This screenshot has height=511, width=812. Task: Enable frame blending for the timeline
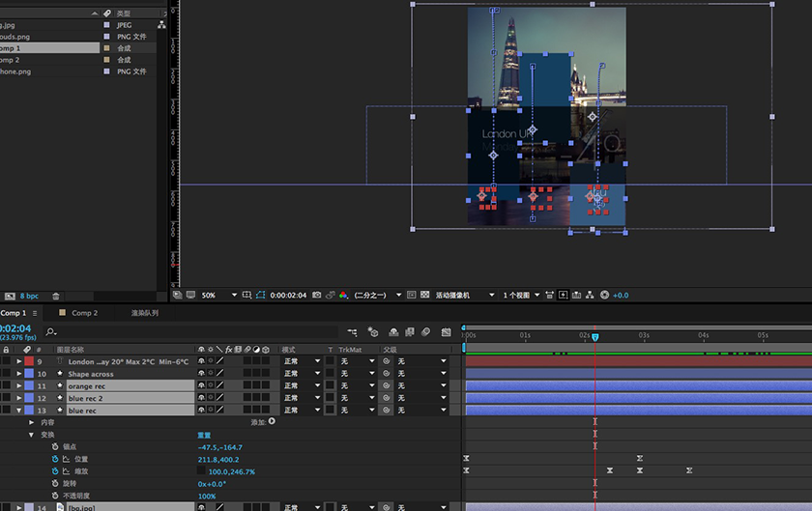coord(410,332)
